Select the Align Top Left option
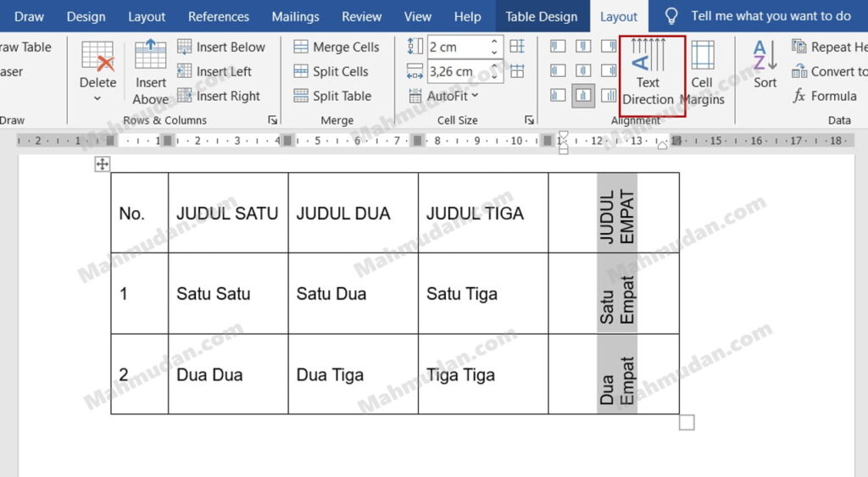This screenshot has height=477, width=868. (558, 47)
